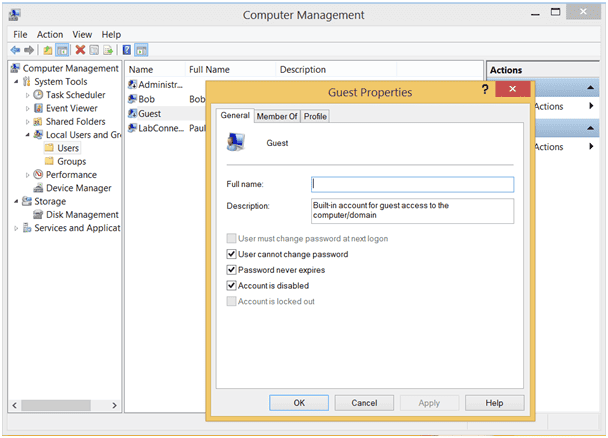Click the Event Viewer icon
This screenshot has width=608, height=438.
pos(38,108)
